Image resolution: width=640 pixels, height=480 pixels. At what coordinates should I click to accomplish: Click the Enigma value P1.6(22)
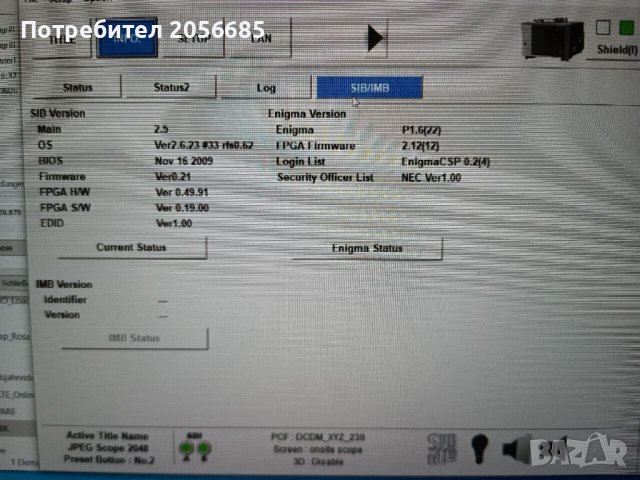tap(421, 130)
